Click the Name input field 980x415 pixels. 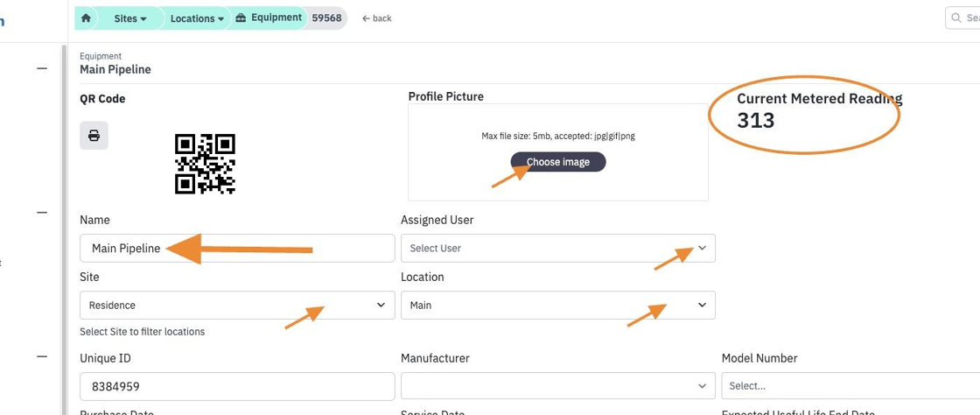(237, 248)
